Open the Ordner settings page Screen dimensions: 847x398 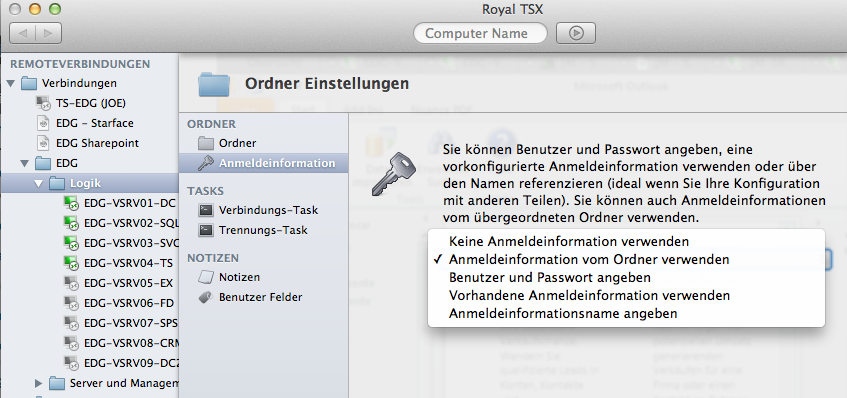tap(264, 143)
